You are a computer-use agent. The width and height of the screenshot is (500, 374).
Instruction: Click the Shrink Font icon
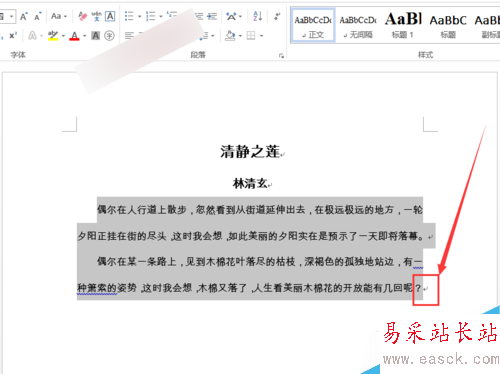(x=38, y=16)
